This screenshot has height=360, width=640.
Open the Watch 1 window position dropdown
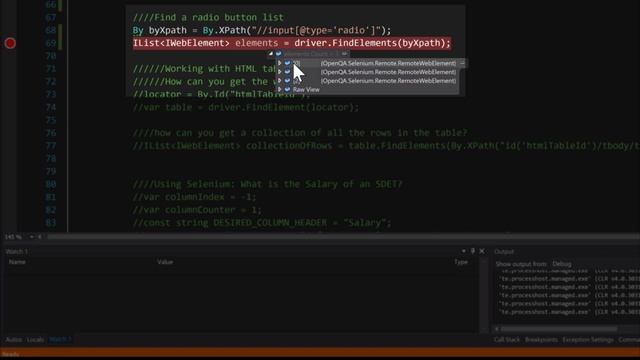point(464,251)
